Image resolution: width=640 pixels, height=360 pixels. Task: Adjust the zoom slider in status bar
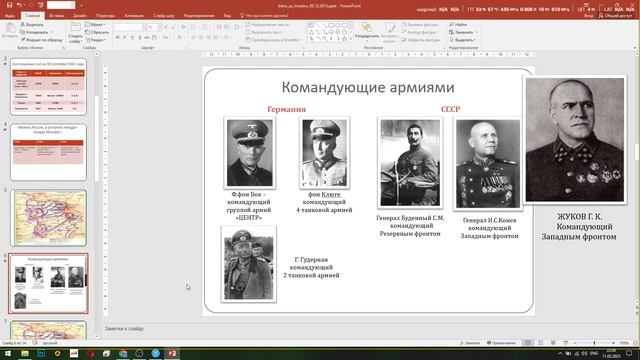[x=594, y=343]
